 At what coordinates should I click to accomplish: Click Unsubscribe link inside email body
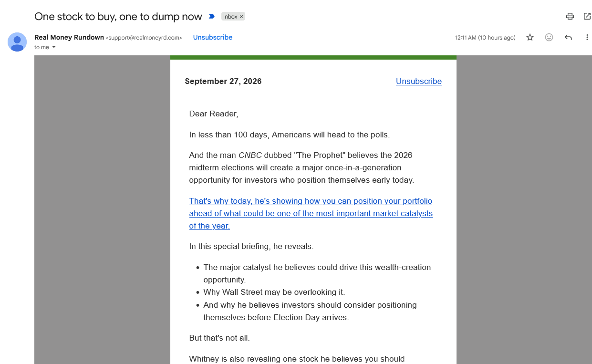point(419,81)
